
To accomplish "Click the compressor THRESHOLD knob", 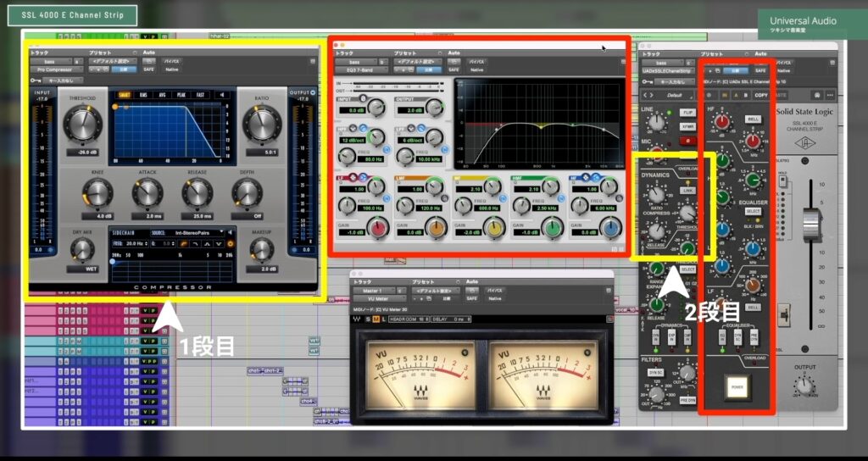I will click(x=82, y=124).
